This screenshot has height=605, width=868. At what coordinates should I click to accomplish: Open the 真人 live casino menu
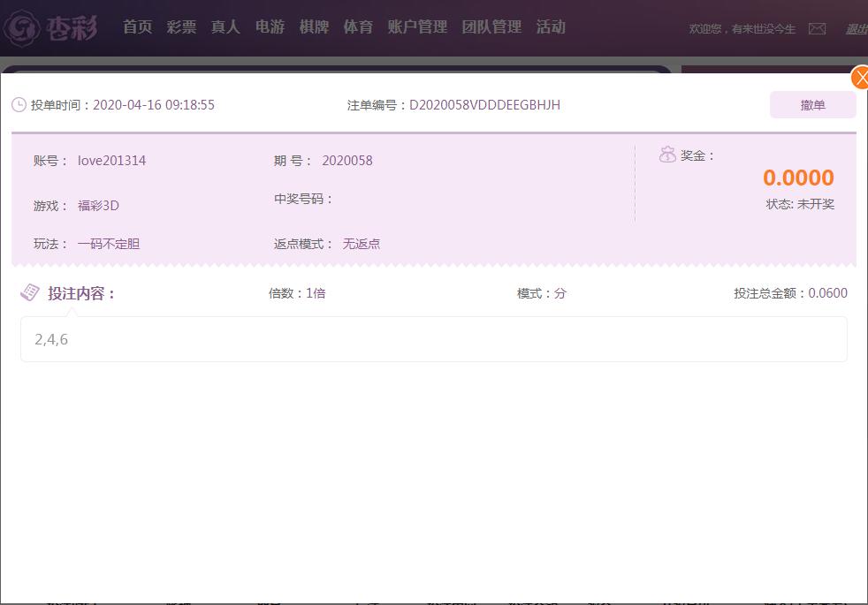225,26
